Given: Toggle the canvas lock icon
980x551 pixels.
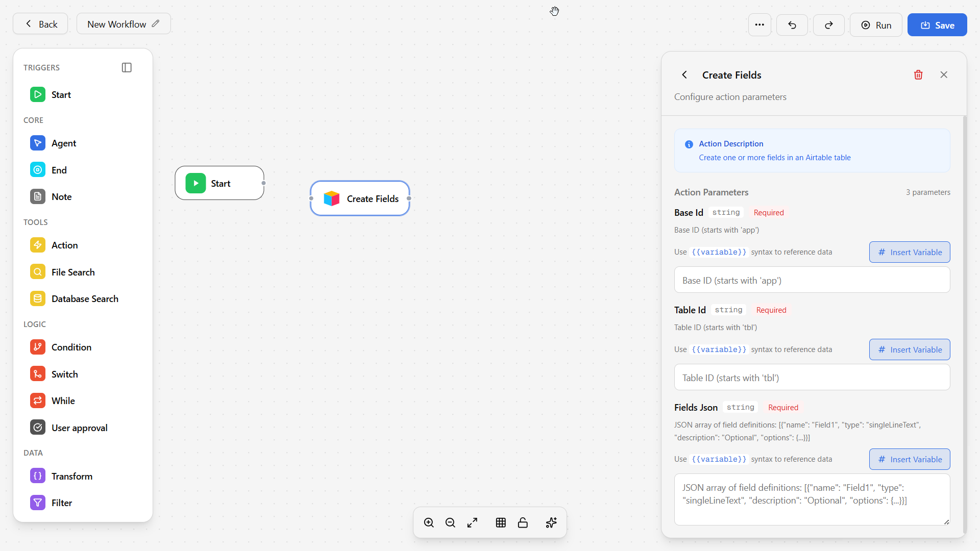Looking at the screenshot, I should click(523, 522).
